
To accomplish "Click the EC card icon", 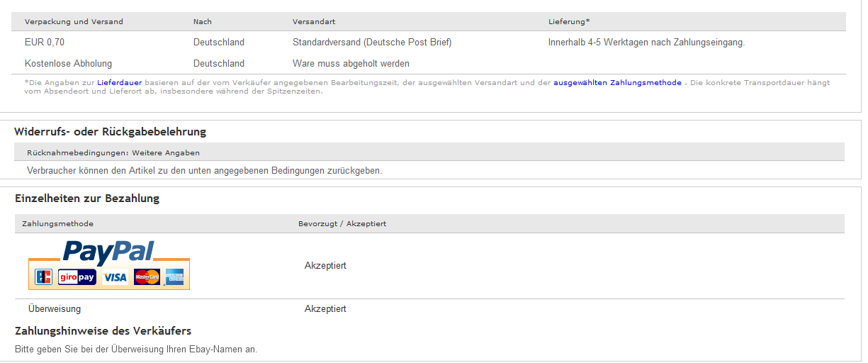I will click(x=43, y=277).
